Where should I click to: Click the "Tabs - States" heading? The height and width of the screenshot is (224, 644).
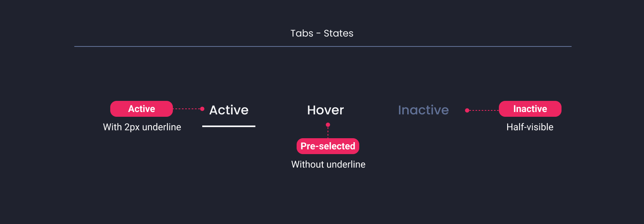coord(322,33)
